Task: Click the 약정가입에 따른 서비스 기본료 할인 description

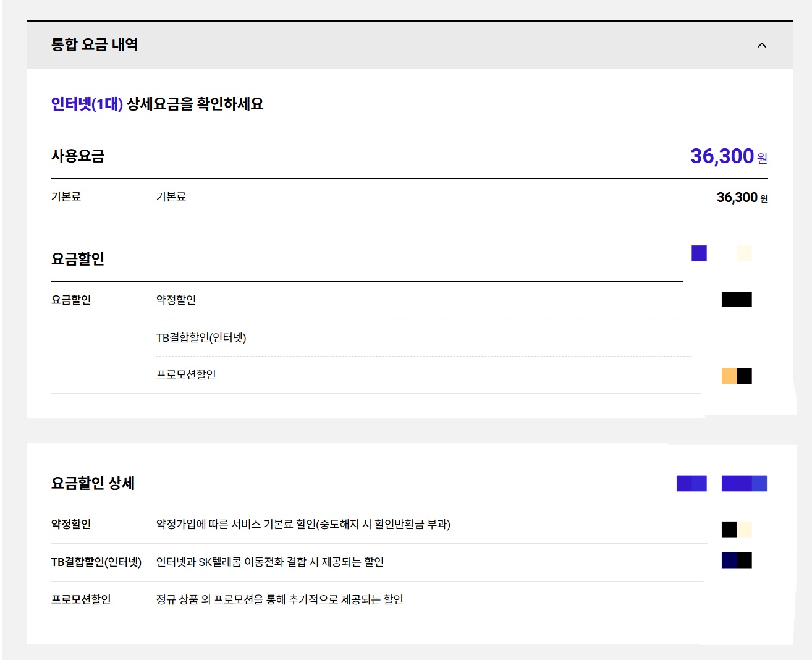Action: [303, 524]
